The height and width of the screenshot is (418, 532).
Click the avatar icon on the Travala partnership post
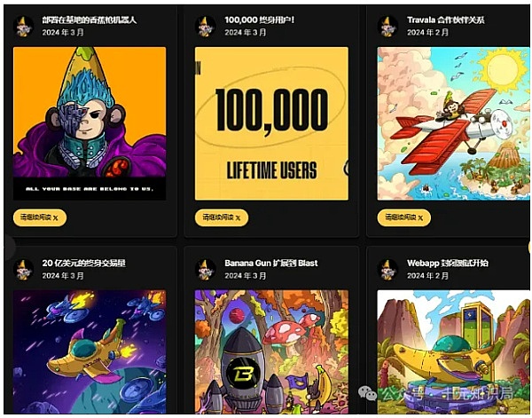387,27
